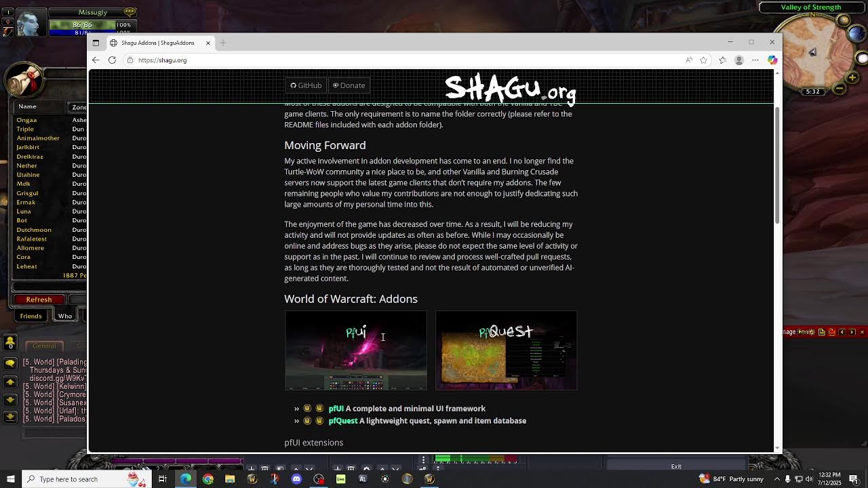Click the chat scroll down arrow button

point(10,400)
